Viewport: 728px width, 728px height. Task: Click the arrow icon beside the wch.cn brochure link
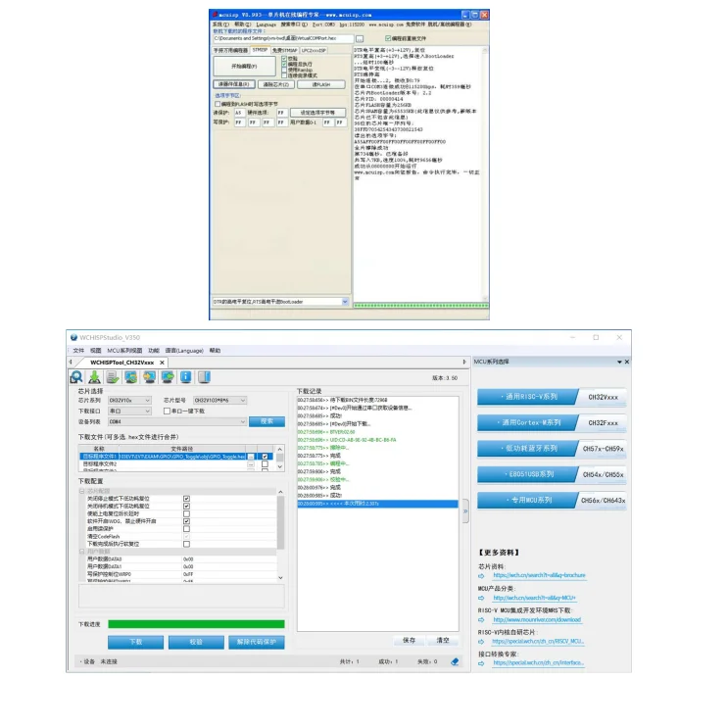[x=481, y=575]
